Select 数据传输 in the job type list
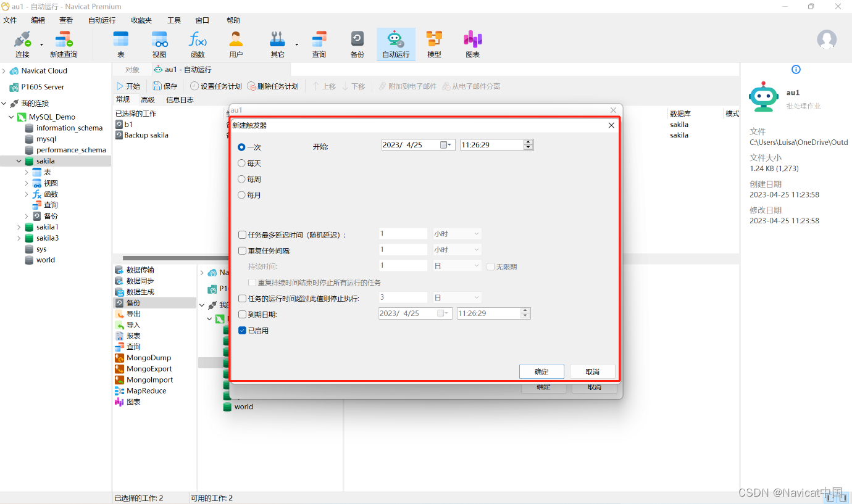 coord(140,270)
